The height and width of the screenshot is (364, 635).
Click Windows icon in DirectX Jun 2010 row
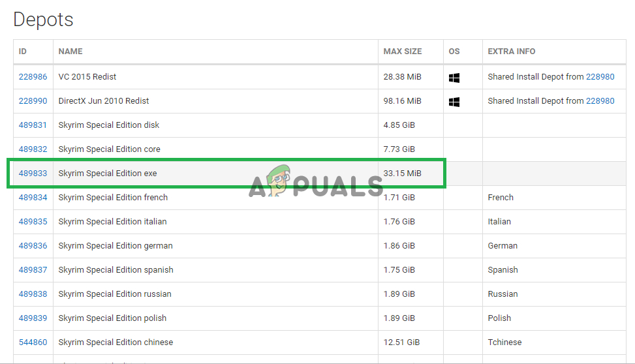pyautogui.click(x=454, y=102)
